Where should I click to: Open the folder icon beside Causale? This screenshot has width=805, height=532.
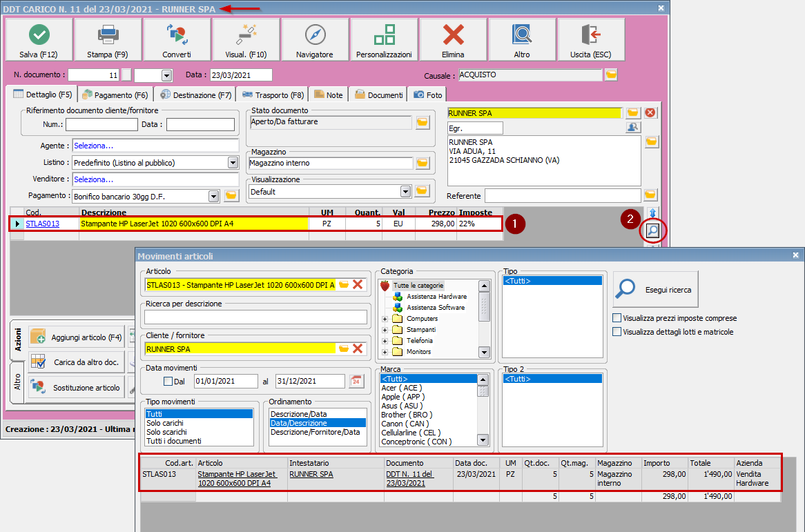point(611,75)
